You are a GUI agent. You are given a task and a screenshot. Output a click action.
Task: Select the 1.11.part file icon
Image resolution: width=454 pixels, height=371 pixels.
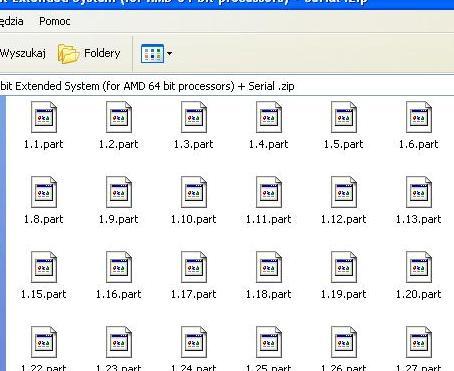(x=269, y=192)
